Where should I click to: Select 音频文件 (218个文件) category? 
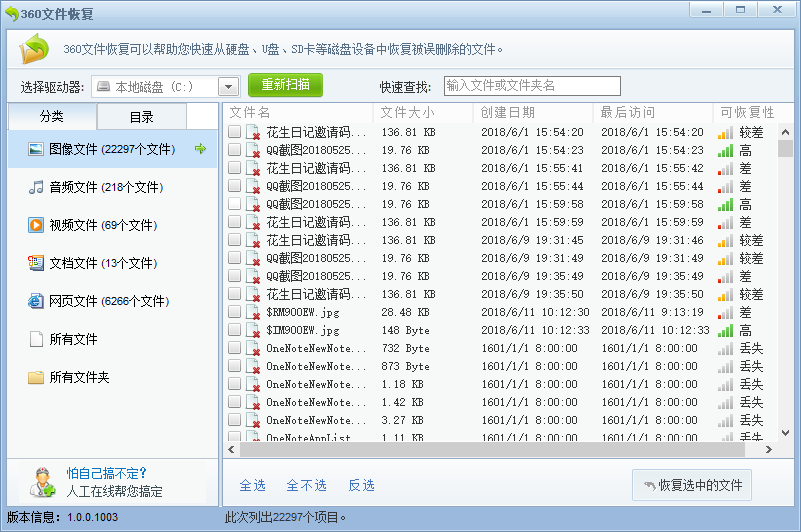pyautogui.click(x=112, y=187)
